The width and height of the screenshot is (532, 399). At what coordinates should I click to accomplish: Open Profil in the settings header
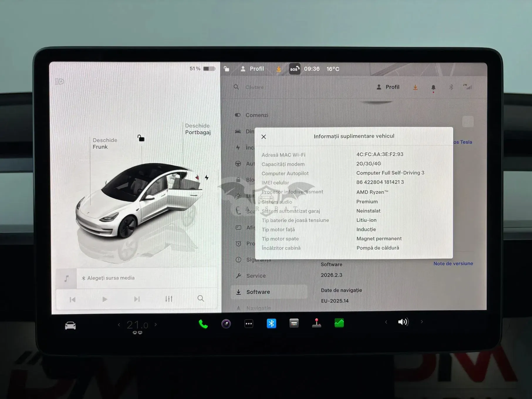pyautogui.click(x=388, y=87)
